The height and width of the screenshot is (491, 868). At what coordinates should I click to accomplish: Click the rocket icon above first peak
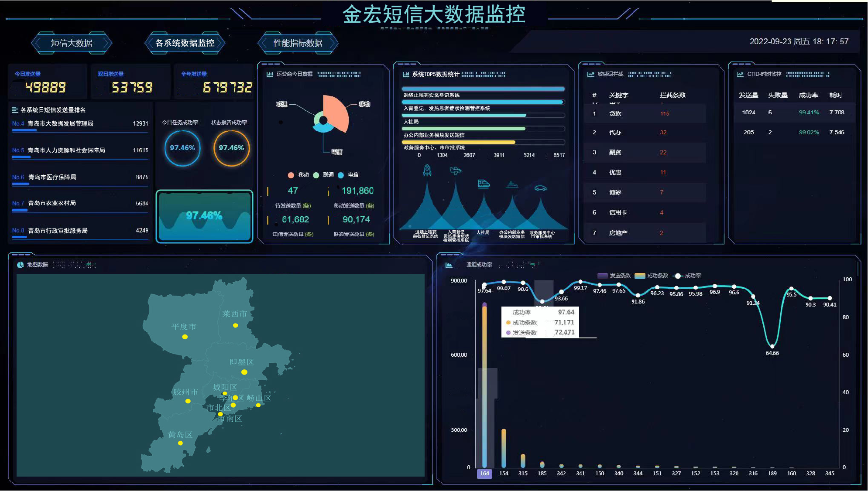(427, 170)
